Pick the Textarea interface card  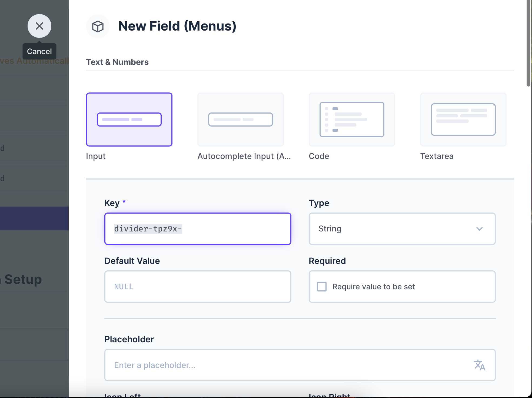pyautogui.click(x=463, y=120)
